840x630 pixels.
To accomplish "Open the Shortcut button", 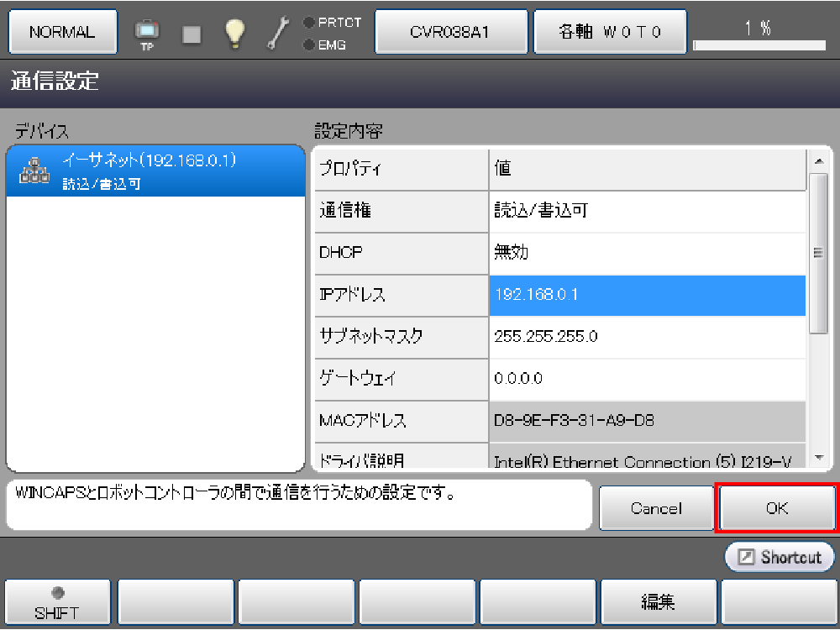I will 780,557.
